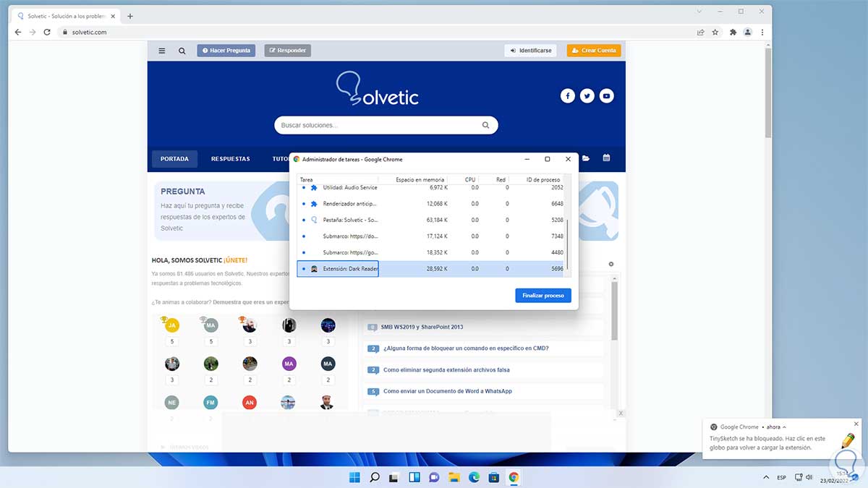Click the folder icon in Solvetic nav bar
The width and height of the screenshot is (868, 488).
[x=586, y=158]
